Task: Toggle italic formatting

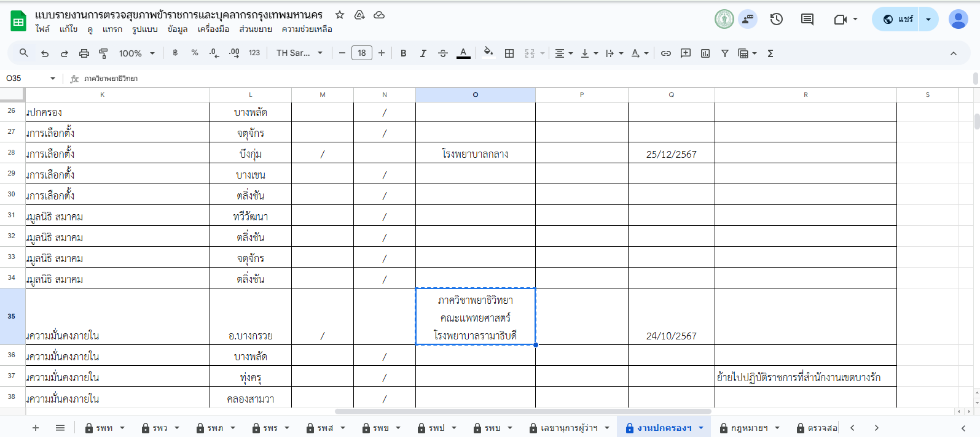Action: (423, 53)
